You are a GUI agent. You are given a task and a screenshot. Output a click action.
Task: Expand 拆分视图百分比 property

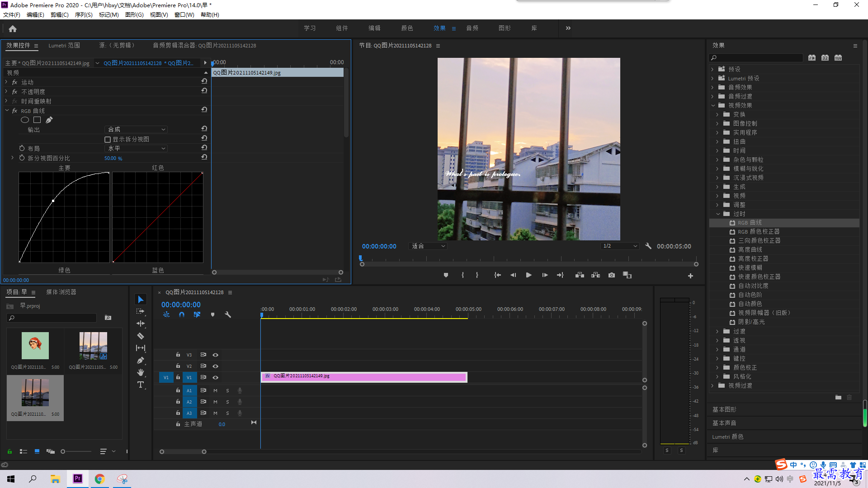[12, 158]
